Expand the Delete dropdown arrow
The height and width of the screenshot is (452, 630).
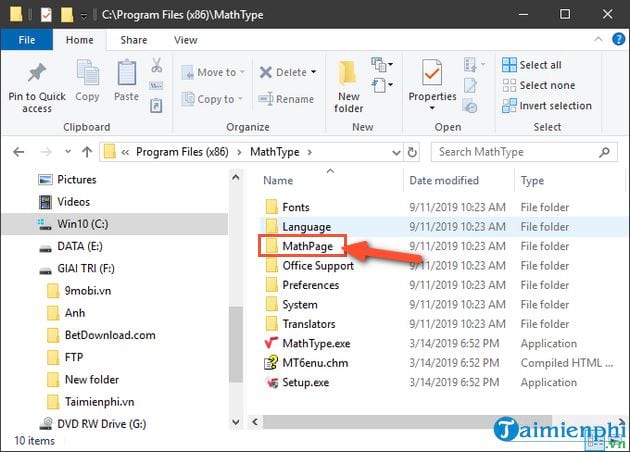tap(313, 72)
